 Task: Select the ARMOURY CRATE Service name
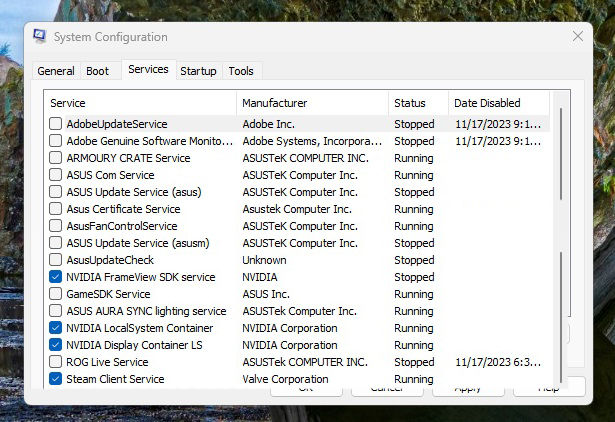click(128, 158)
